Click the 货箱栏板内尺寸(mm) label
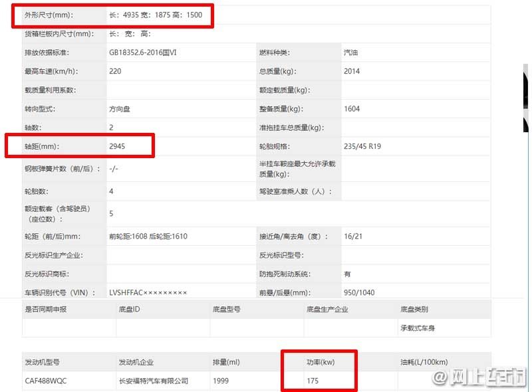Viewport: 532px width, 392px height. pos(59,34)
